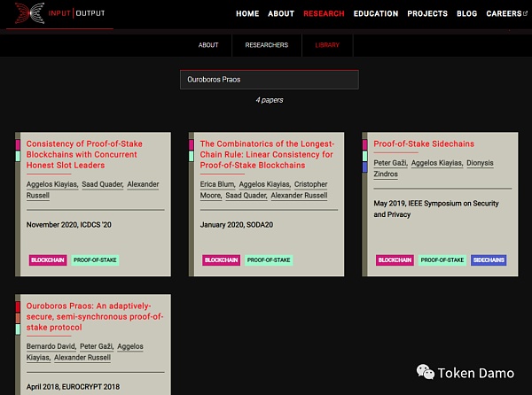This screenshot has width=532, height=395.
Task: Click author Peter Gaži on Sidechains card
Action: pos(390,163)
